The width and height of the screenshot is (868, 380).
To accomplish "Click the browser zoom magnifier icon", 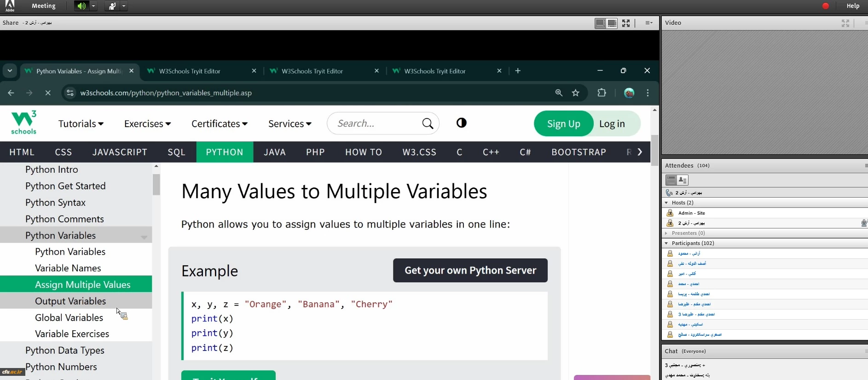I will tap(559, 93).
